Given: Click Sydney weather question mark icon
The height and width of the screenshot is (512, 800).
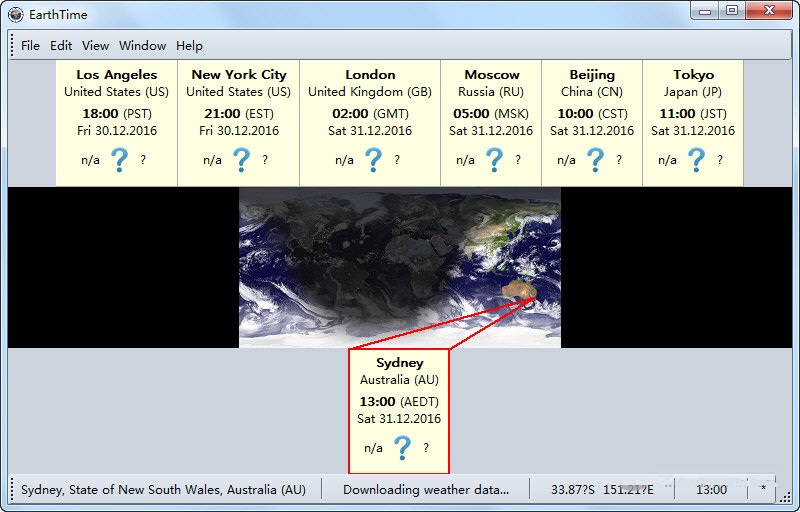Looking at the screenshot, I should click(x=402, y=448).
